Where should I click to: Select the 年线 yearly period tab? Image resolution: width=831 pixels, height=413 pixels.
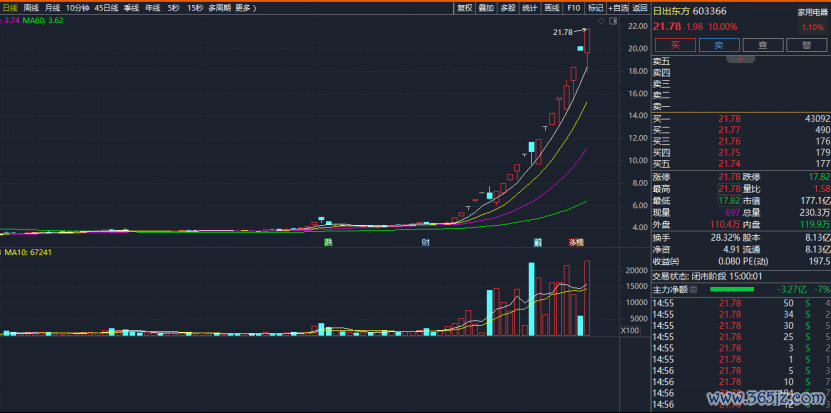tap(152, 8)
